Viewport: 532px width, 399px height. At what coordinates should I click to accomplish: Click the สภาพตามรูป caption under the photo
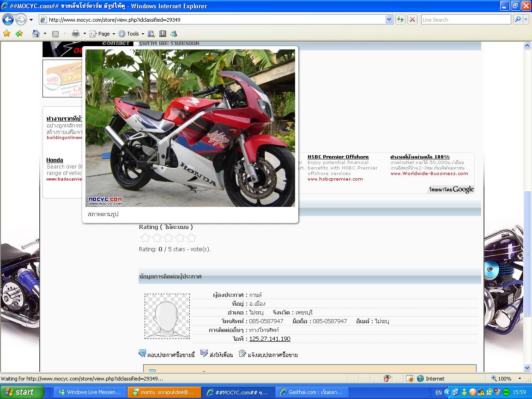point(103,214)
